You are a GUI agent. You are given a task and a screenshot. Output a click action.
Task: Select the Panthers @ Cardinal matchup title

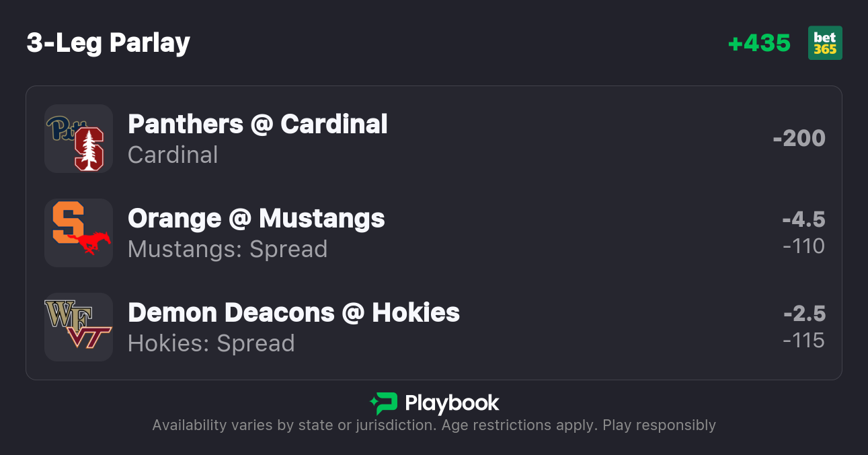click(x=258, y=124)
